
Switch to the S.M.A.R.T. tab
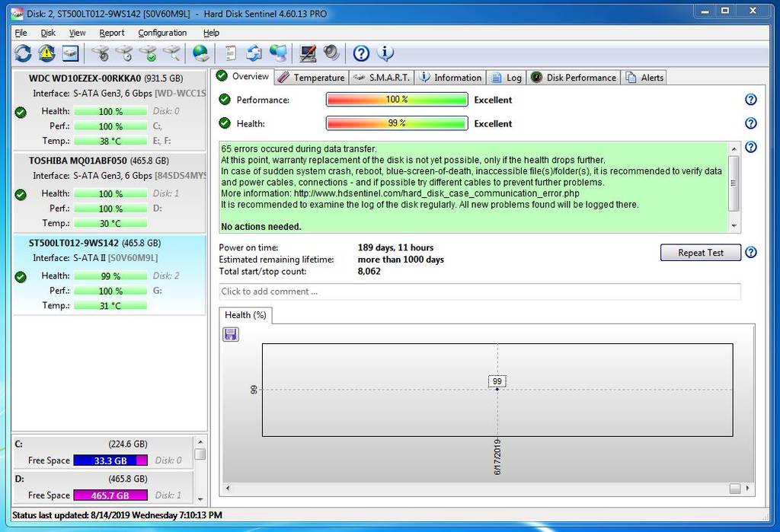(x=382, y=78)
